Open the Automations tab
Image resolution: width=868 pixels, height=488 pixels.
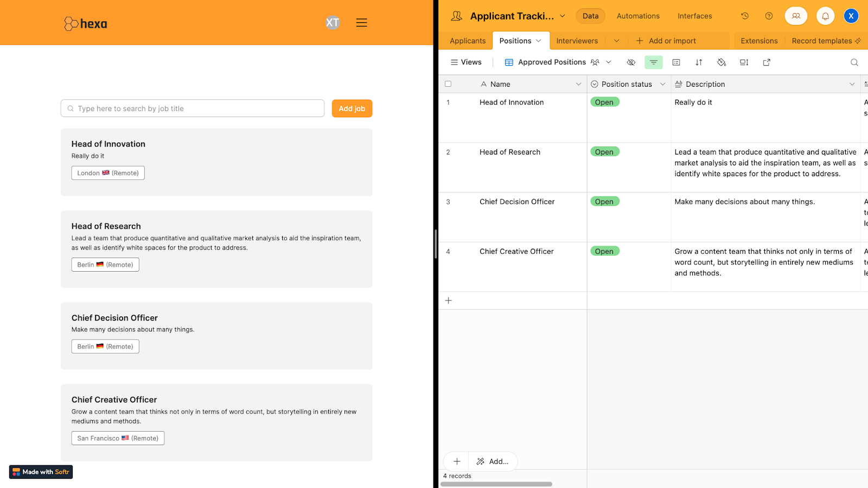point(638,16)
